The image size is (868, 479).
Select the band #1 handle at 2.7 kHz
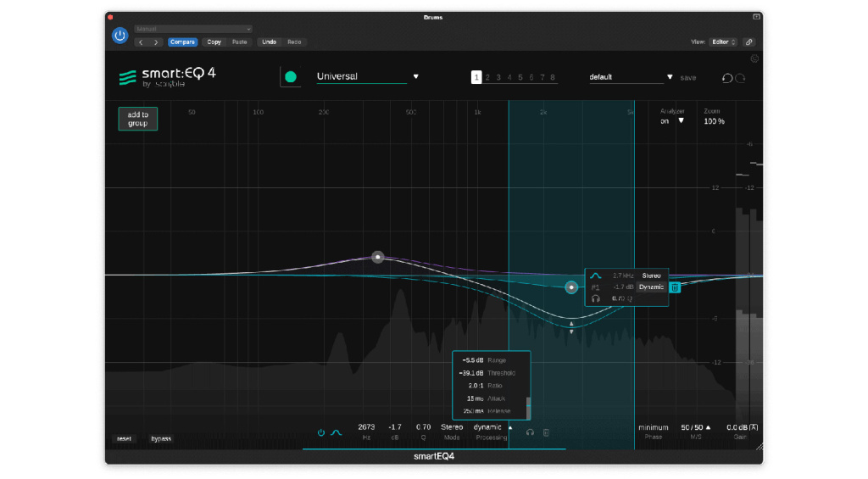point(570,287)
